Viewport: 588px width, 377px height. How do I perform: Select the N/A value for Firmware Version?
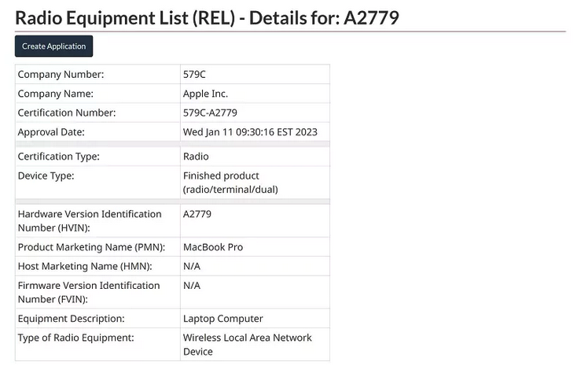192,286
